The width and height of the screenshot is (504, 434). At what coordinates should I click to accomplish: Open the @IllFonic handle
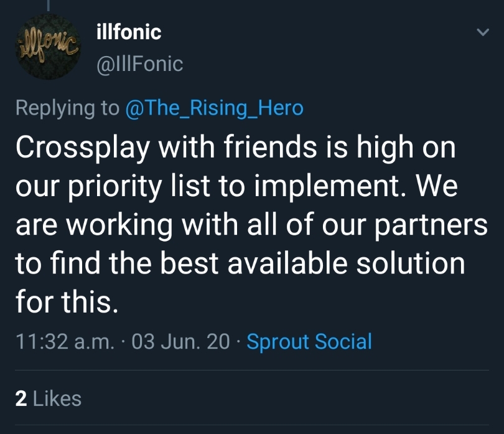pyautogui.click(x=140, y=64)
